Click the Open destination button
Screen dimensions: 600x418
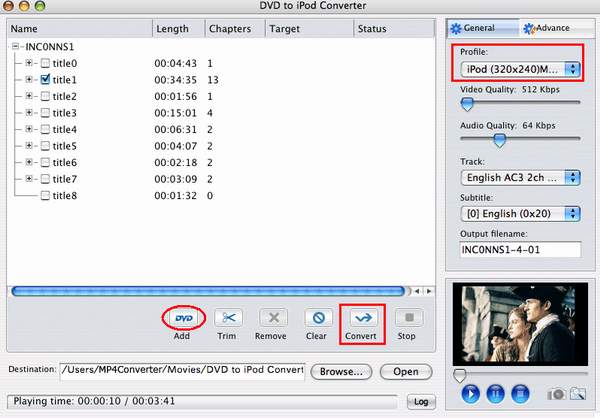point(406,372)
